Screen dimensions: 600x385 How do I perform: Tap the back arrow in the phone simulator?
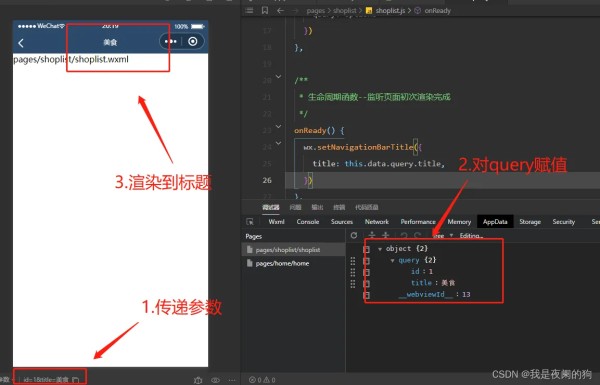click(x=21, y=43)
